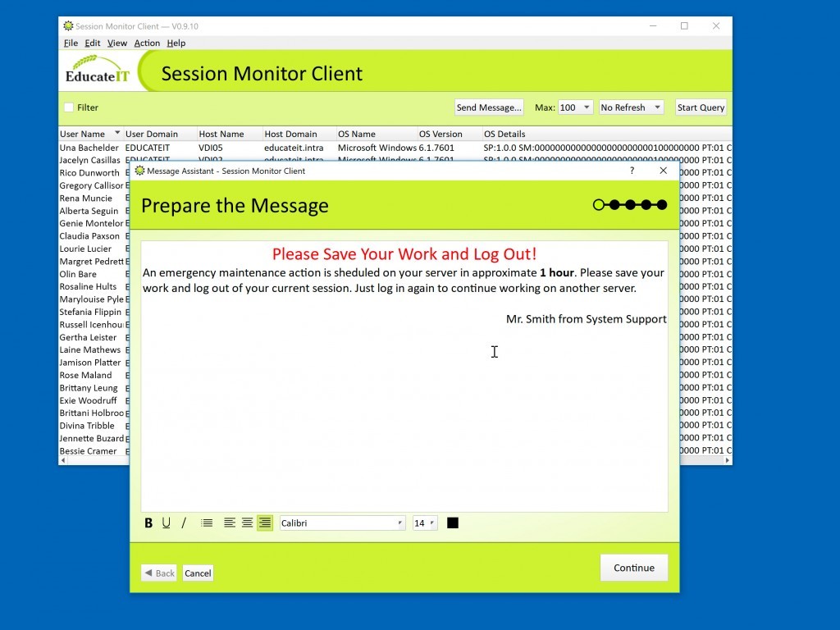The width and height of the screenshot is (840, 630).
Task: Toggle italic text formatting
Action: (184, 523)
